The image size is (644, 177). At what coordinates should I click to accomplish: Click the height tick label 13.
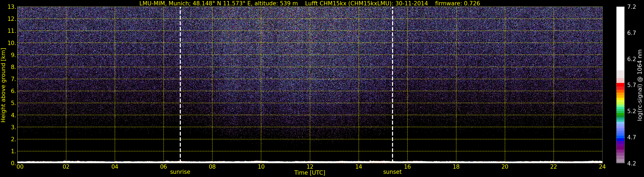(x=12, y=7)
